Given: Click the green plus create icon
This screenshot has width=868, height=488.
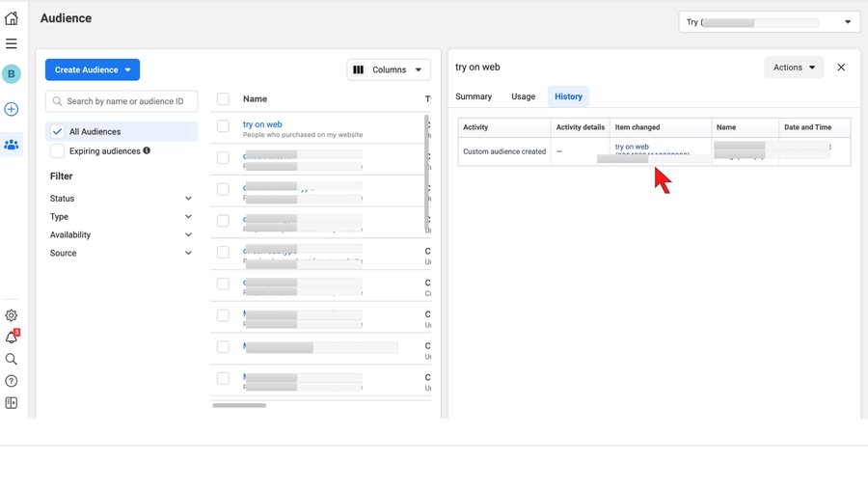Looking at the screenshot, I should coord(12,110).
